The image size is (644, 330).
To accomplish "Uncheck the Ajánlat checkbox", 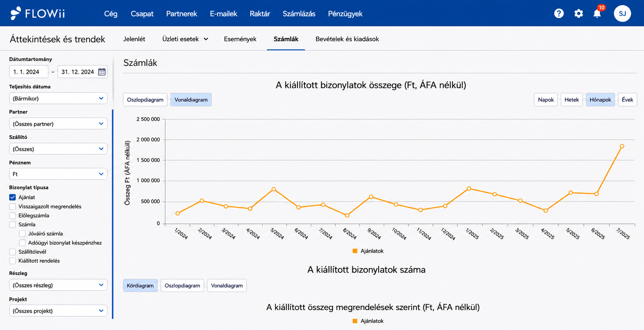I will (12, 197).
